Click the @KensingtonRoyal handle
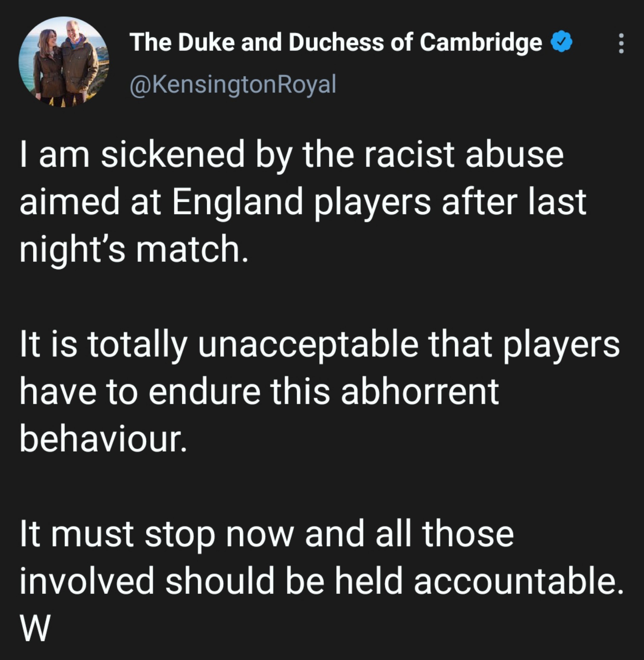Screen dimensions: 644x660 (233, 84)
